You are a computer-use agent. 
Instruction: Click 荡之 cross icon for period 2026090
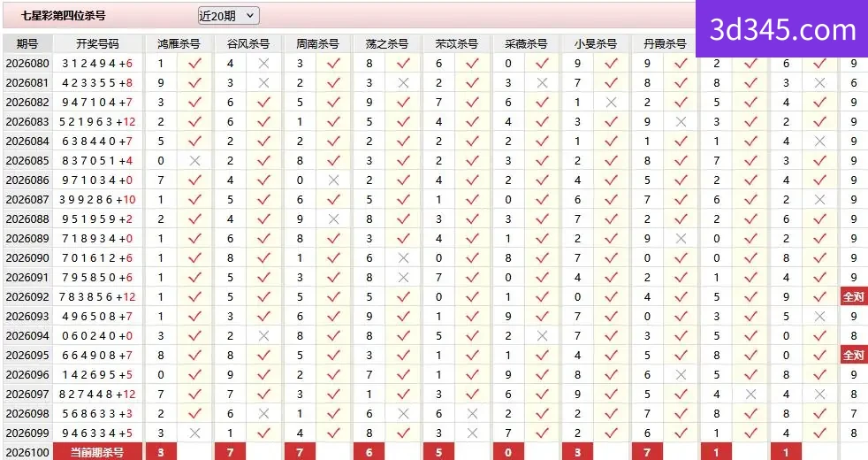point(403,257)
